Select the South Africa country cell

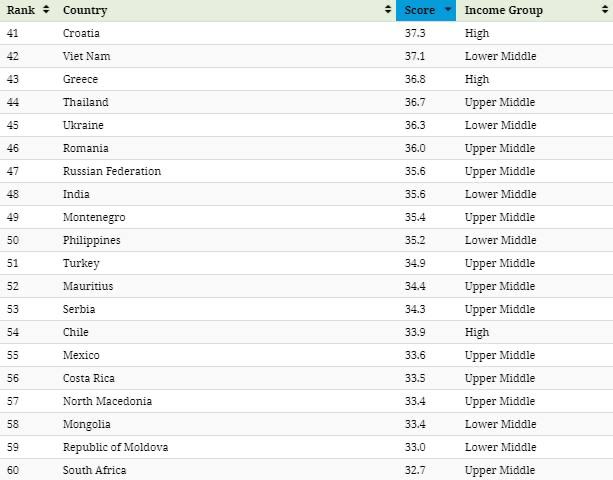95,470
